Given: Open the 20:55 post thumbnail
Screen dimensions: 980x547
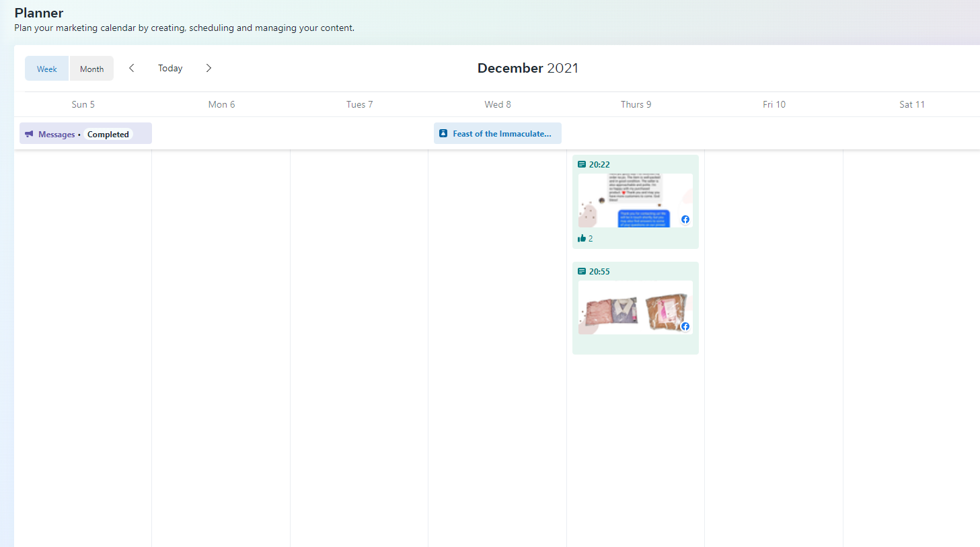Looking at the screenshot, I should (636, 307).
